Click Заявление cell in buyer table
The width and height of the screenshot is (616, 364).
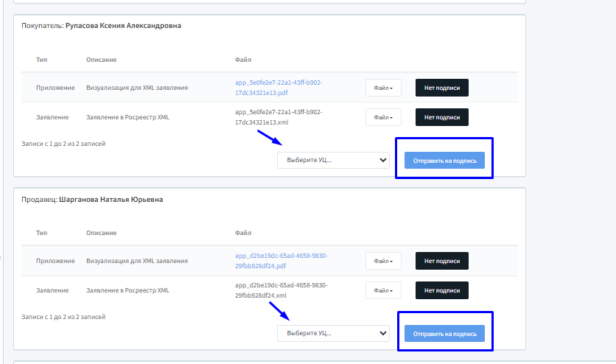52,117
